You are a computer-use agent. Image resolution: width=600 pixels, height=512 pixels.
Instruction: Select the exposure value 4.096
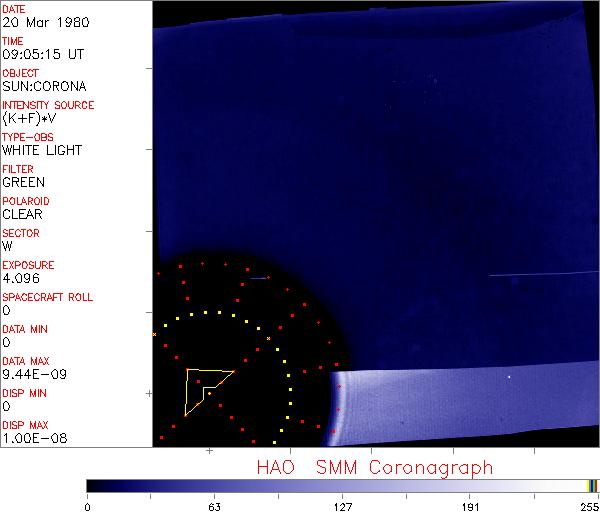point(21,278)
